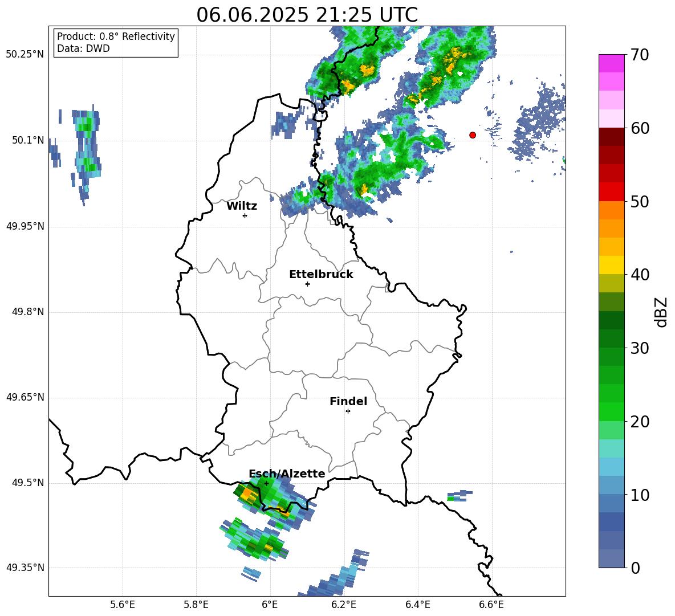The height and width of the screenshot is (616, 675).
Task: Select the Ettelbruck city label
Action: (321, 275)
